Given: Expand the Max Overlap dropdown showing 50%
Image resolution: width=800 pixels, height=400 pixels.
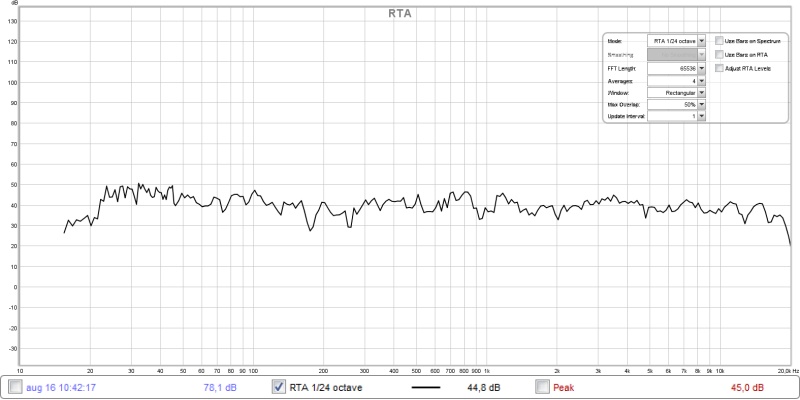Looking at the screenshot, I should [677, 105].
